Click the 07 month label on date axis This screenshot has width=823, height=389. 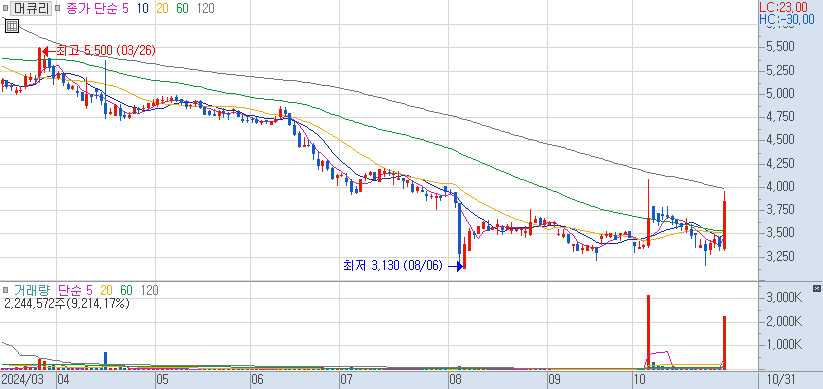click(x=346, y=379)
